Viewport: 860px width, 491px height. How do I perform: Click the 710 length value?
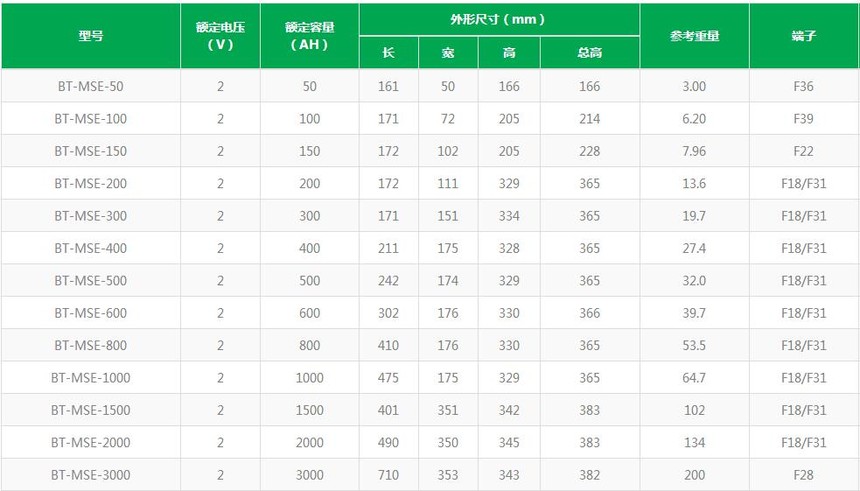388,475
